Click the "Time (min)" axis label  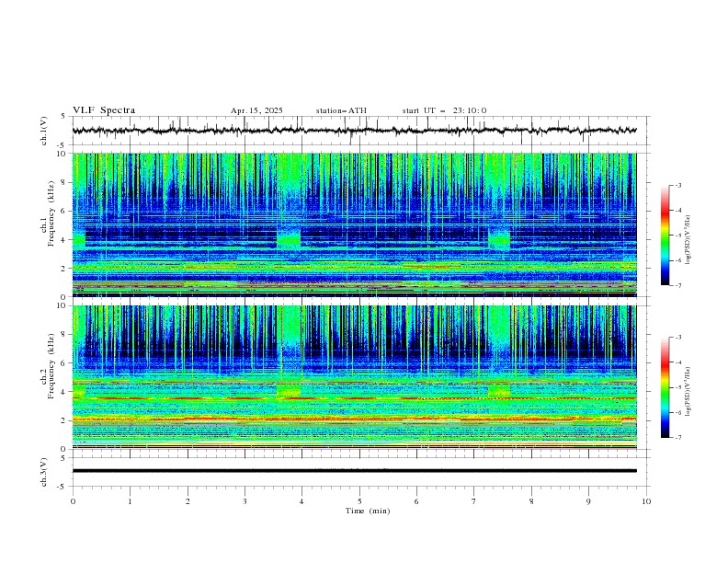[x=368, y=511]
